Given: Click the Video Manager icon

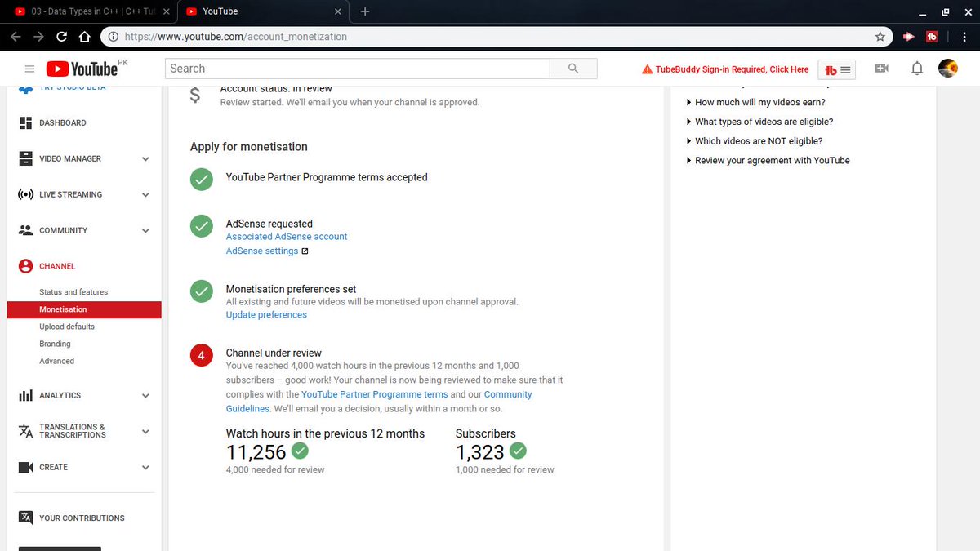Looking at the screenshot, I should pos(25,158).
